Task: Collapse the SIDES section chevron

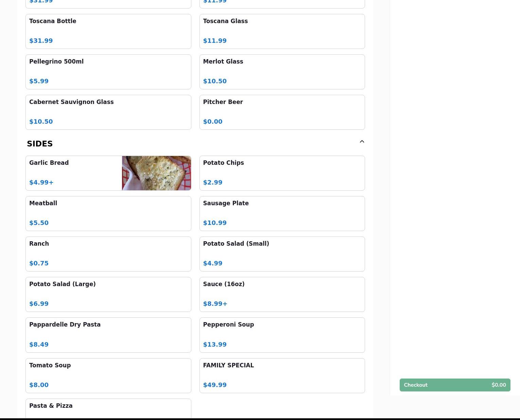Action: tap(362, 142)
